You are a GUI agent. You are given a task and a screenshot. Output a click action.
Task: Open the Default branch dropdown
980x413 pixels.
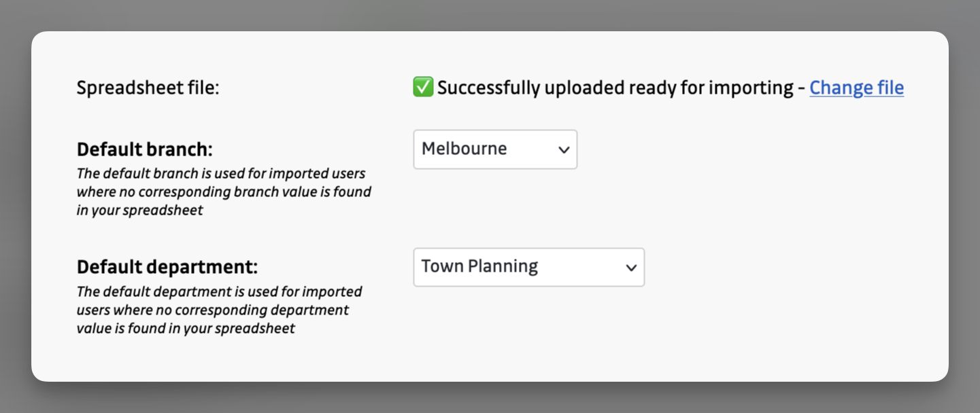pos(494,149)
